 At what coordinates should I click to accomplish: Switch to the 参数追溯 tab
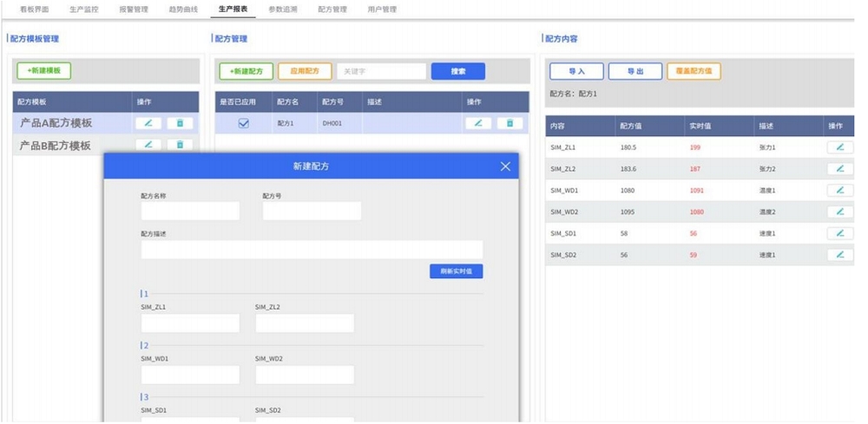click(282, 10)
